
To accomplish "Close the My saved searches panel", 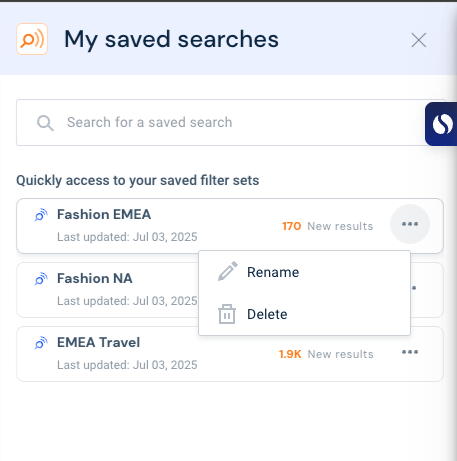I will (419, 40).
